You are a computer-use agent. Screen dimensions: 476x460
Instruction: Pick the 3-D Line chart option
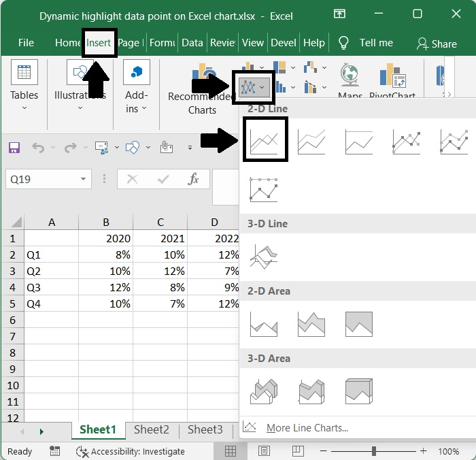[264, 256]
